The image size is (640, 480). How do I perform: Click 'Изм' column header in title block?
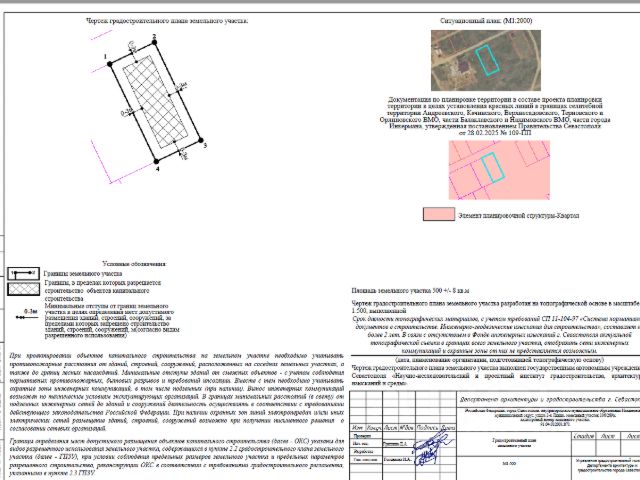(x=358, y=428)
